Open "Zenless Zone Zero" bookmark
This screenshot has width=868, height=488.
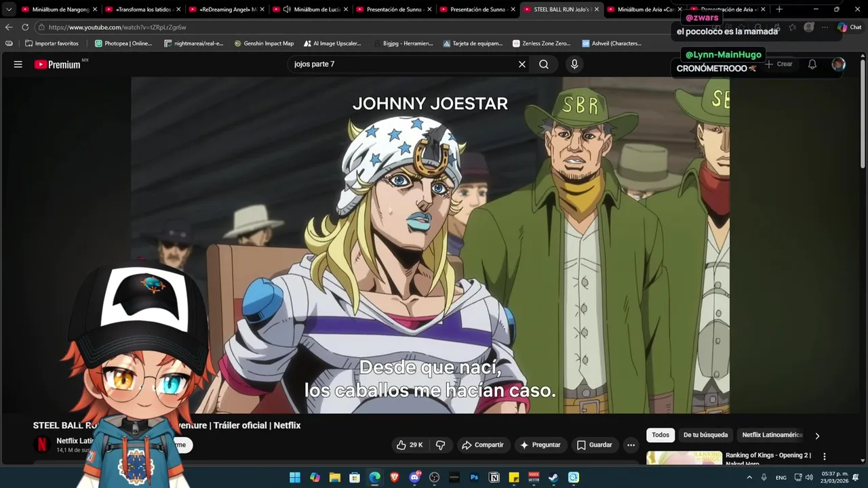(541, 43)
